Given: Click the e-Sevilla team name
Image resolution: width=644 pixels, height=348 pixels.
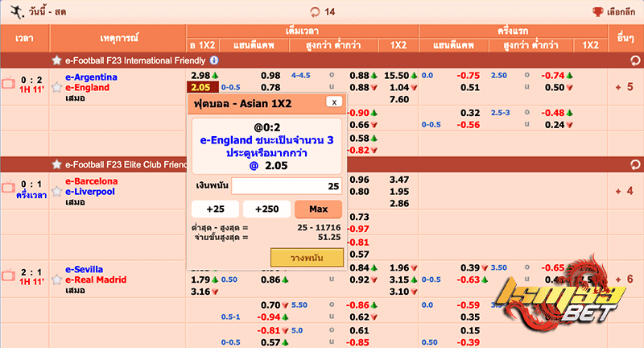Looking at the screenshot, I should click(85, 270).
